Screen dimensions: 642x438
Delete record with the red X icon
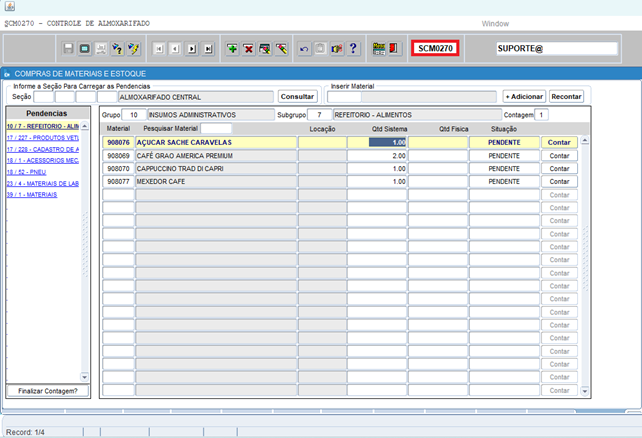point(248,49)
